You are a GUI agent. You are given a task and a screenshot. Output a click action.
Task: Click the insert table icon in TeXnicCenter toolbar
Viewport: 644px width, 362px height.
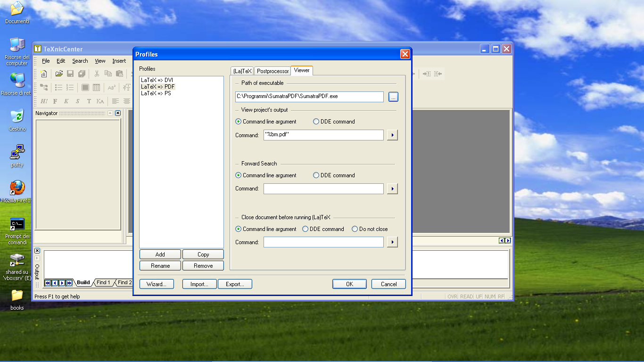coord(97,87)
